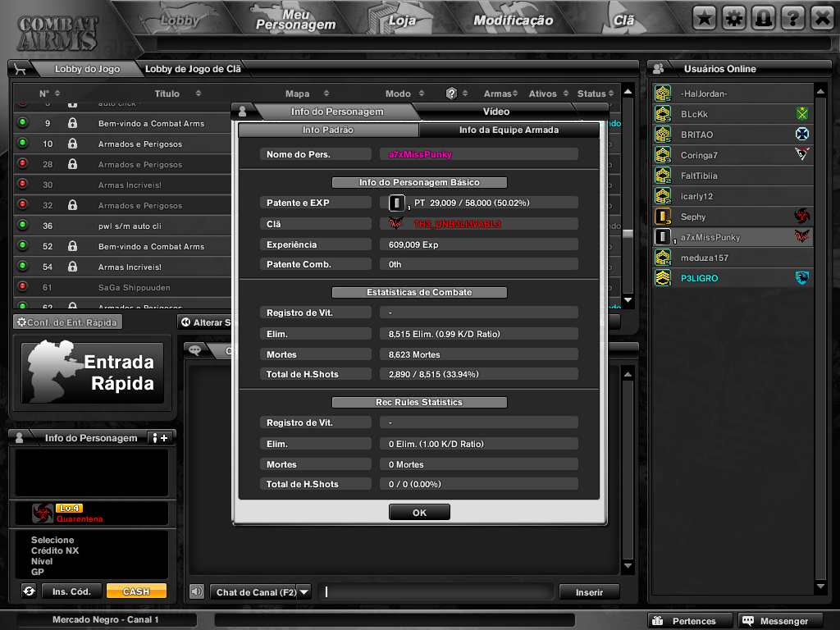The height and width of the screenshot is (630, 840).
Task: Select the Lobby de Jogo de Clã tab
Action: pyautogui.click(x=193, y=69)
